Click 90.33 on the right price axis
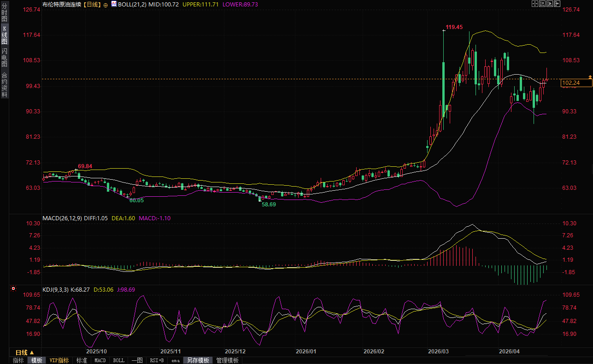 (x=570, y=112)
